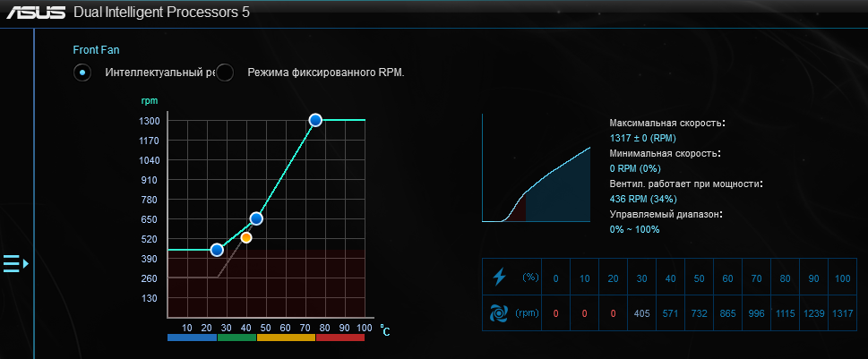Click the orange current temperature marker
The image size is (868, 359).
coord(246,237)
